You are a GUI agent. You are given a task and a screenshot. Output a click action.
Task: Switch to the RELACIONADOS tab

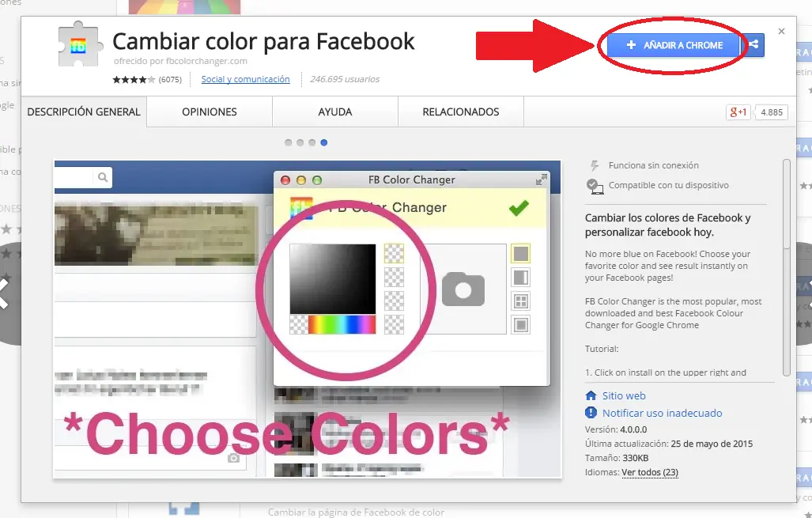tap(461, 112)
